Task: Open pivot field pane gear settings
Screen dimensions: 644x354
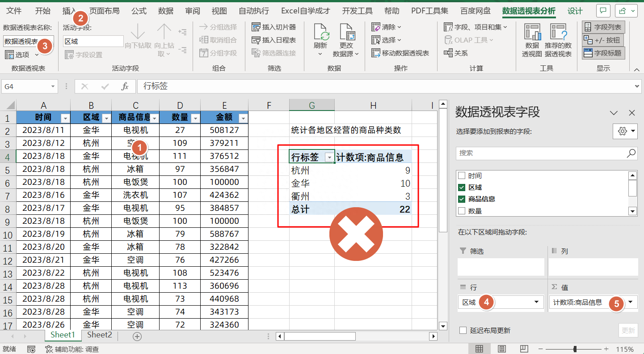Action: click(x=625, y=131)
